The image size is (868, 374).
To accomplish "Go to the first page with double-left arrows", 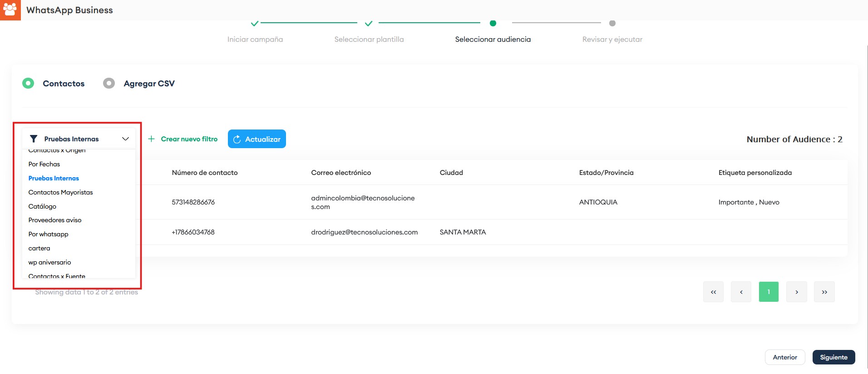I will tap(713, 292).
